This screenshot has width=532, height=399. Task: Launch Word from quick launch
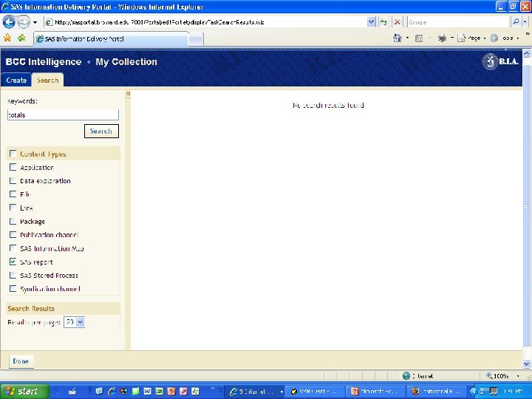pyautogui.click(x=147, y=391)
